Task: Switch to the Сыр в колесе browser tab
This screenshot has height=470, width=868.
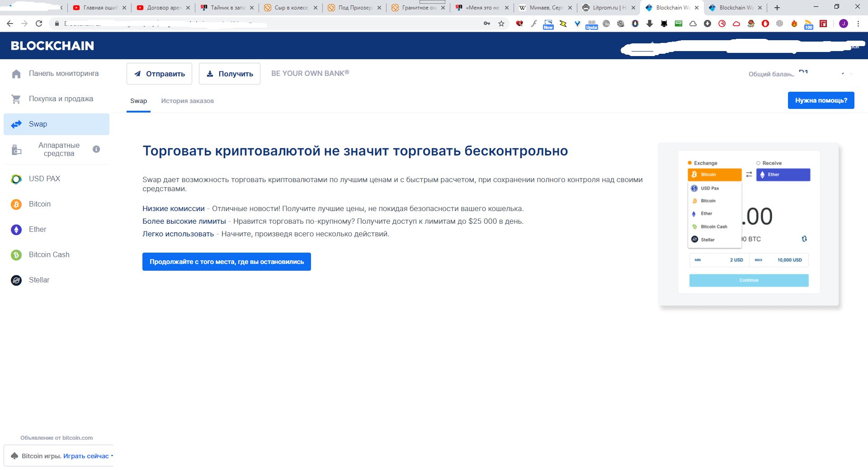Action: point(291,8)
